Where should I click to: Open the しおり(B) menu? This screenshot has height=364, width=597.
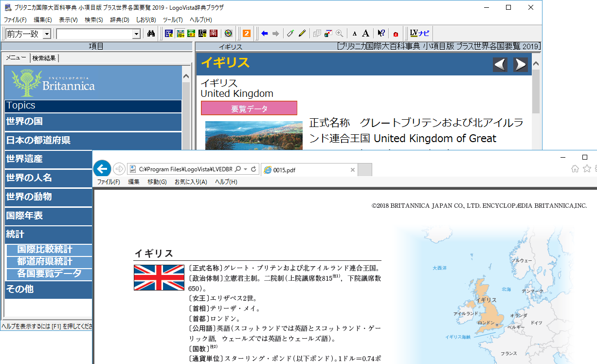point(146,20)
